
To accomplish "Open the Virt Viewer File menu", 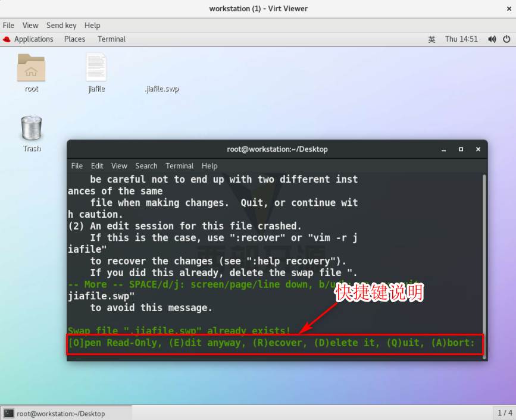I will point(8,26).
